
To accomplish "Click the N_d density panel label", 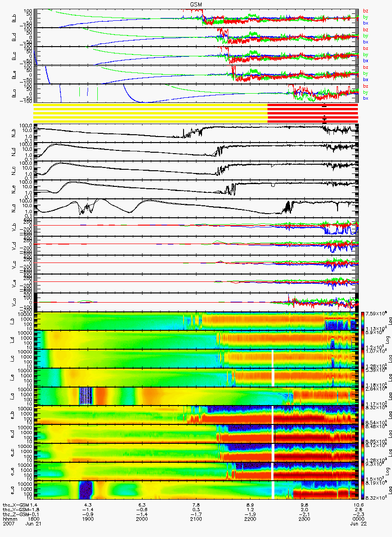I will click(14, 151).
